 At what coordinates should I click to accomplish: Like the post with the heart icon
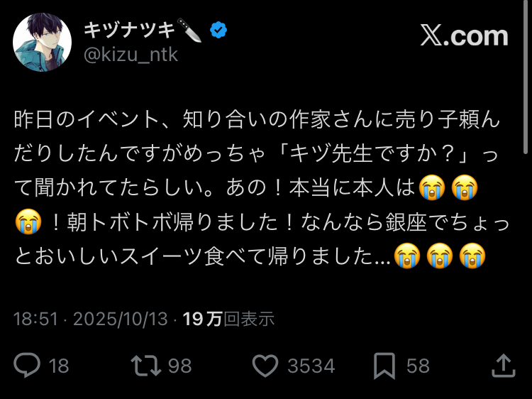tap(265, 365)
